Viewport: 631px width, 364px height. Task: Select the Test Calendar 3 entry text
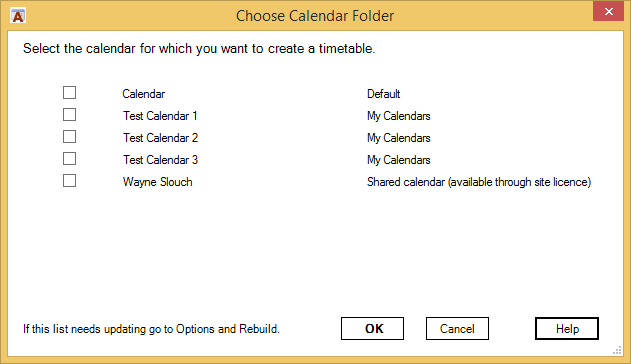pos(161,160)
